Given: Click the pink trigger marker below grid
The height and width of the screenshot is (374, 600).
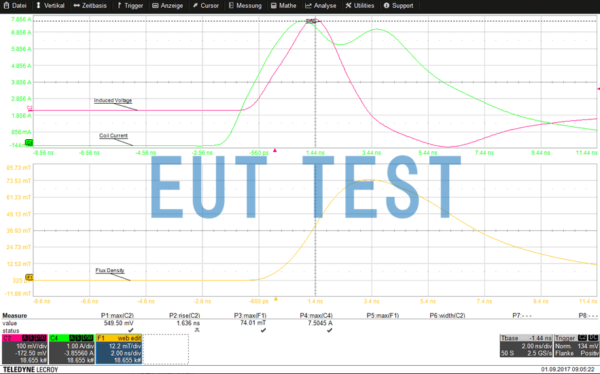Looking at the screenshot, I should (275, 150).
